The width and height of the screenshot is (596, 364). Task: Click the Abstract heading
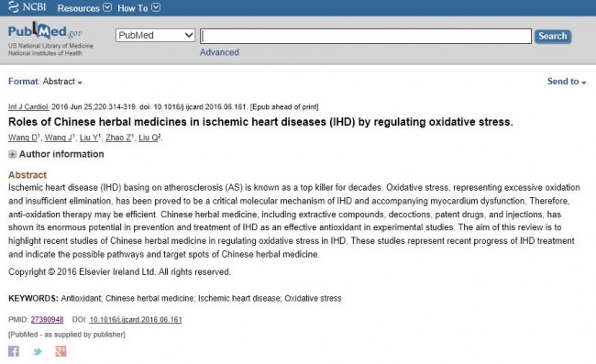pyautogui.click(x=28, y=175)
